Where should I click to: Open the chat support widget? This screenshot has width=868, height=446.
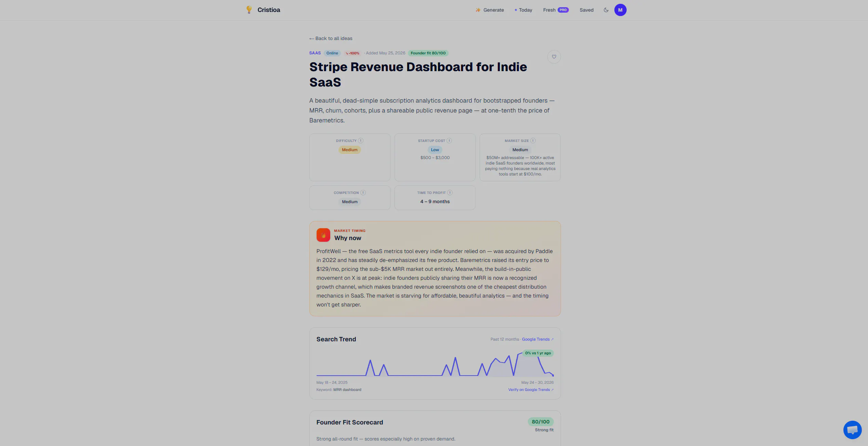click(x=852, y=430)
